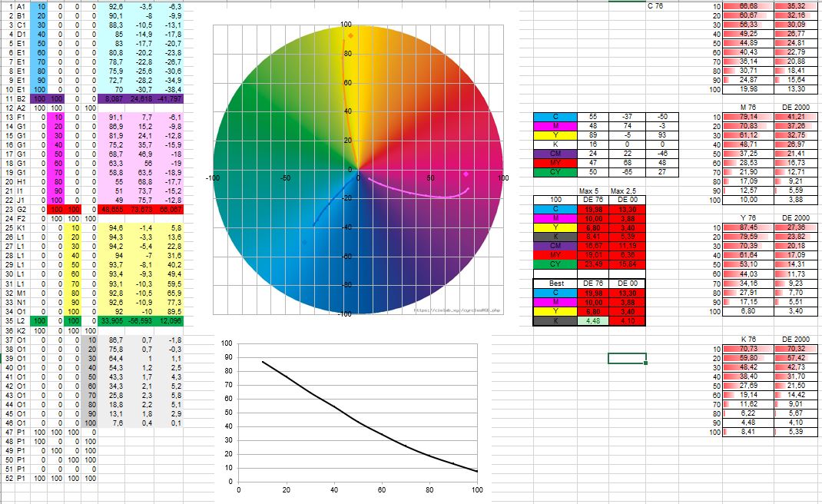This screenshot has height=504, width=822.
Task: Click the blue curve on the color wheel
Action: (x=333, y=200)
